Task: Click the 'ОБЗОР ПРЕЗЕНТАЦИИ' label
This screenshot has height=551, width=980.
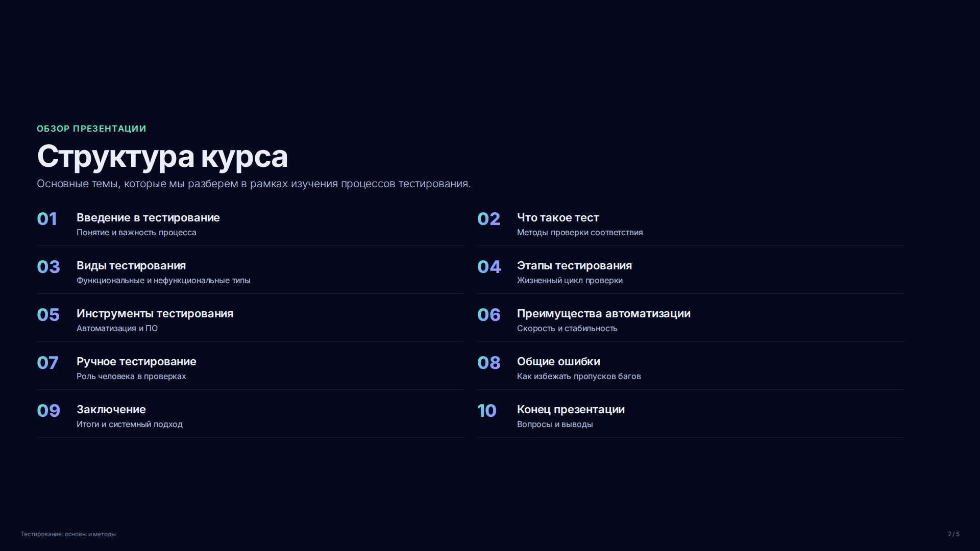Action: pyautogui.click(x=91, y=129)
